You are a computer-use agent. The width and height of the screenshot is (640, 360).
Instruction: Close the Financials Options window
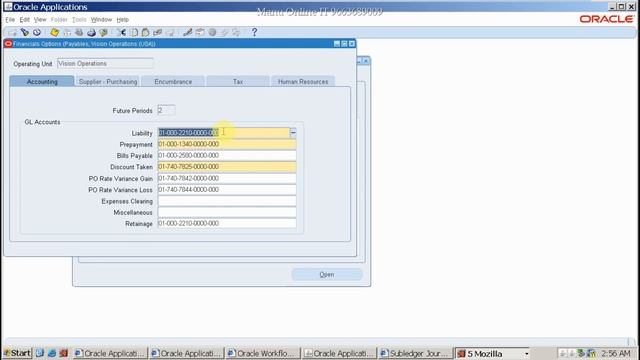[x=352, y=44]
